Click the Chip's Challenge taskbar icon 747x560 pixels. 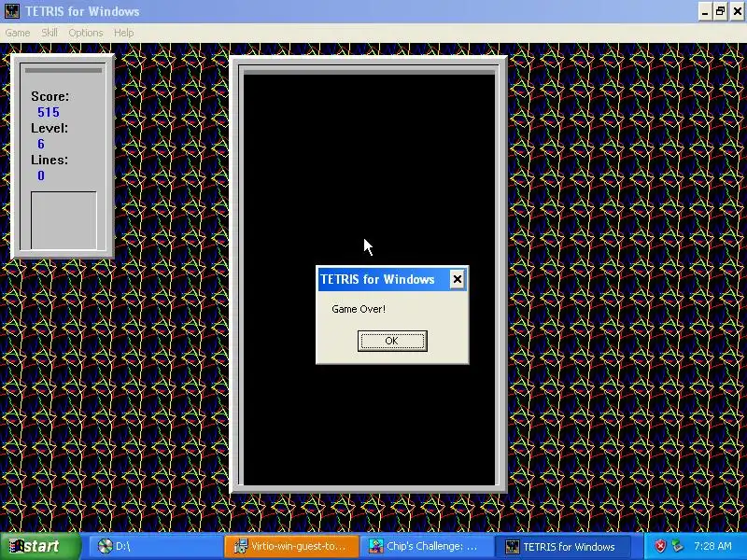376,546
